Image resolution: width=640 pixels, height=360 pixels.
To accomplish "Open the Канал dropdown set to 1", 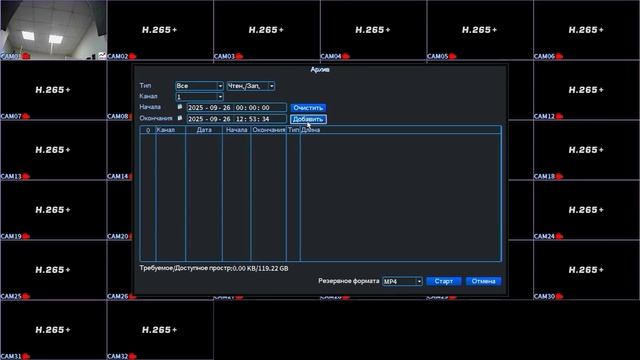I will 199,97.
